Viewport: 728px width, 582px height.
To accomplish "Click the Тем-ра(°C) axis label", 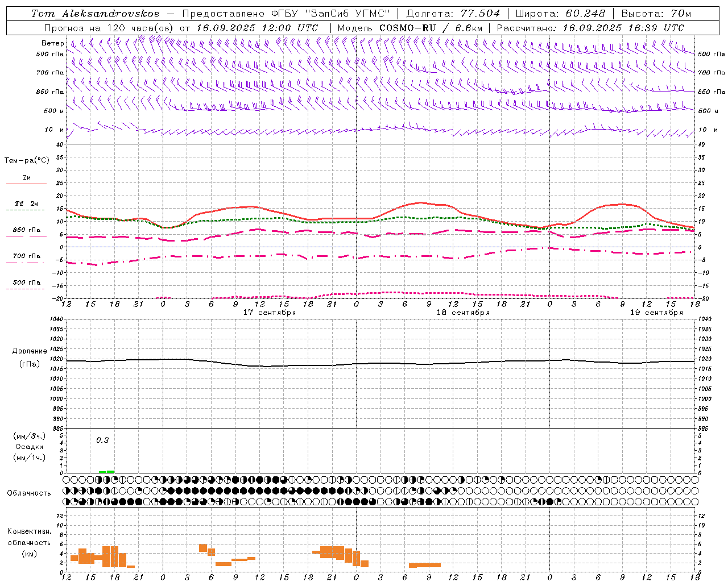I will click(27, 161).
